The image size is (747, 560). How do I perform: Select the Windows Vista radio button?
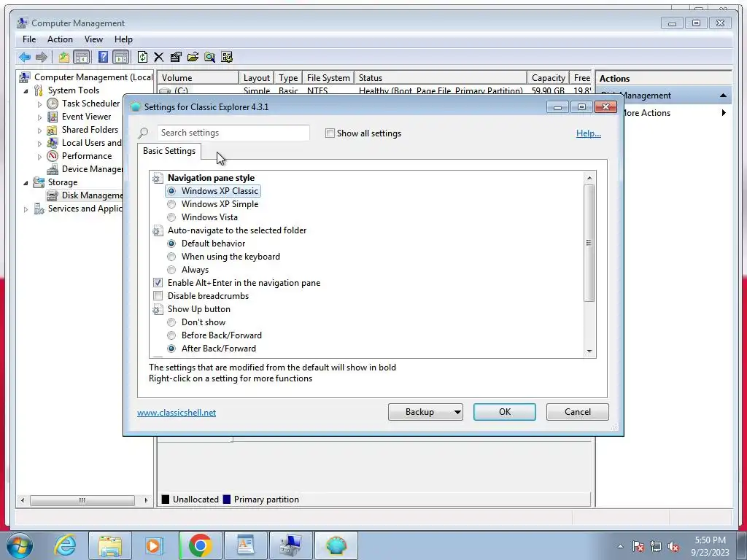pos(171,217)
